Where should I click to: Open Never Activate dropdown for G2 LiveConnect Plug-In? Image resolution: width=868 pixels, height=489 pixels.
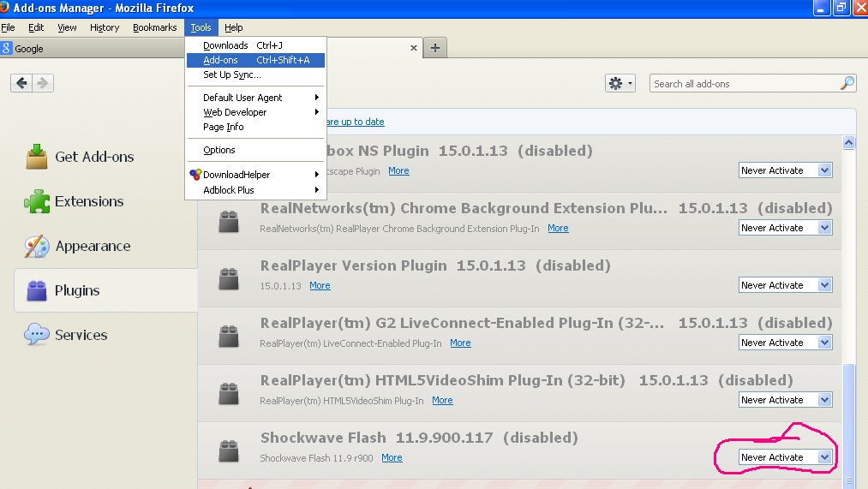785,343
